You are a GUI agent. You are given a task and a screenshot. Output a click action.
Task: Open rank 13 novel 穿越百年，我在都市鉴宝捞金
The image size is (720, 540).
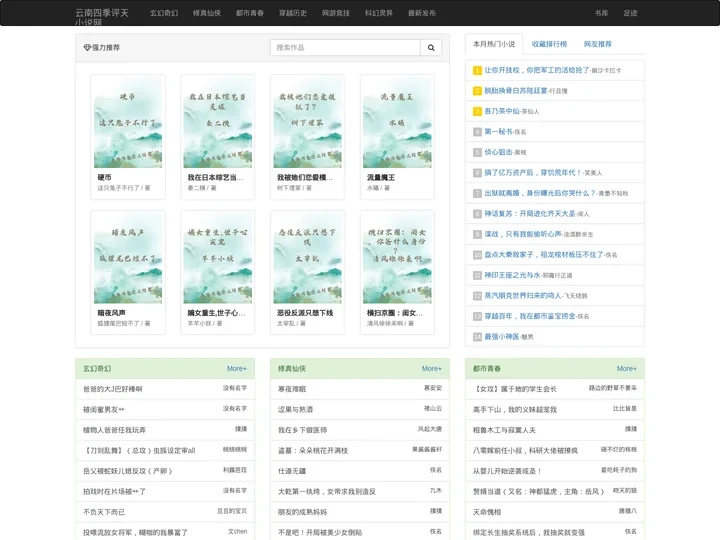click(530, 316)
